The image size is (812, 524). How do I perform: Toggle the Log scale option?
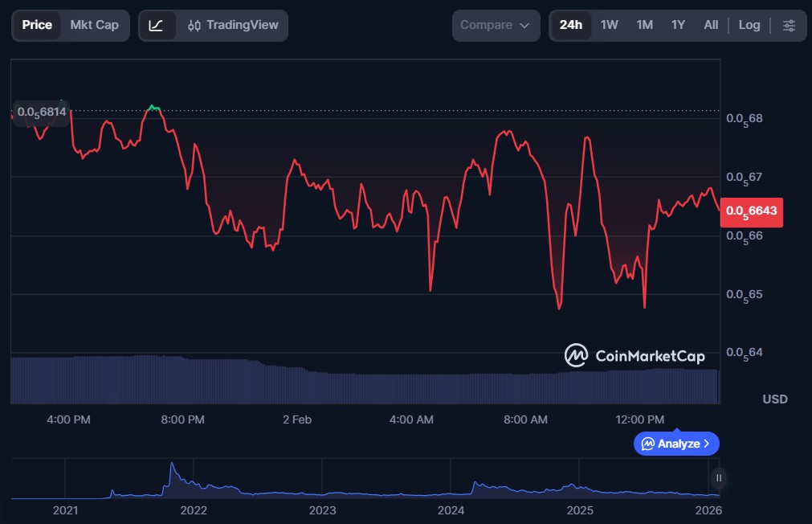pyautogui.click(x=749, y=26)
